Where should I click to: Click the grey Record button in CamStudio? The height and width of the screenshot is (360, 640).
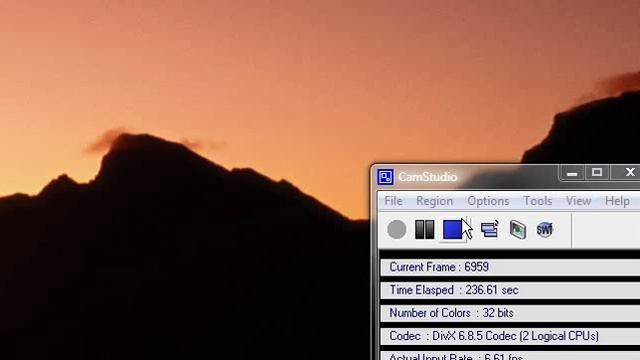tap(396, 229)
